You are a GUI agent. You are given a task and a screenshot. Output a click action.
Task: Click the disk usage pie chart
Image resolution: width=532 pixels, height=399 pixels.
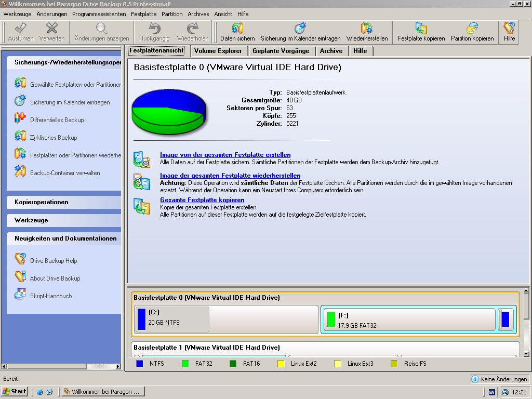point(169,112)
